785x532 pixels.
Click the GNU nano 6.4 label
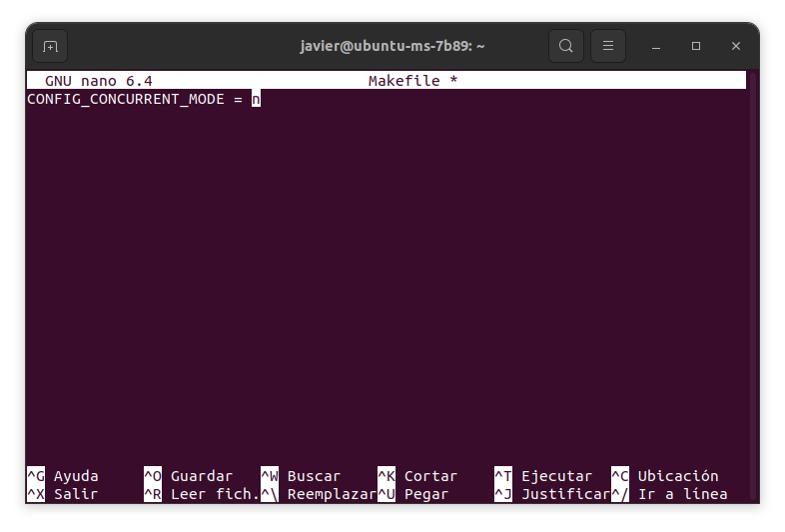click(99, 81)
